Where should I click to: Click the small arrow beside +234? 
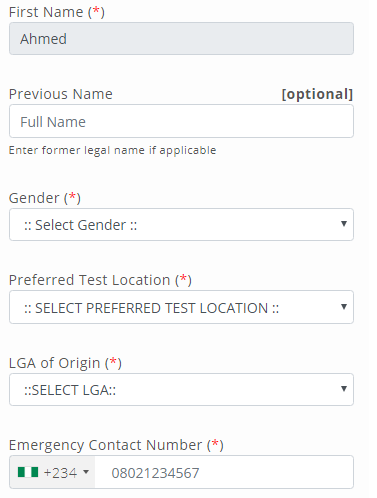86,472
